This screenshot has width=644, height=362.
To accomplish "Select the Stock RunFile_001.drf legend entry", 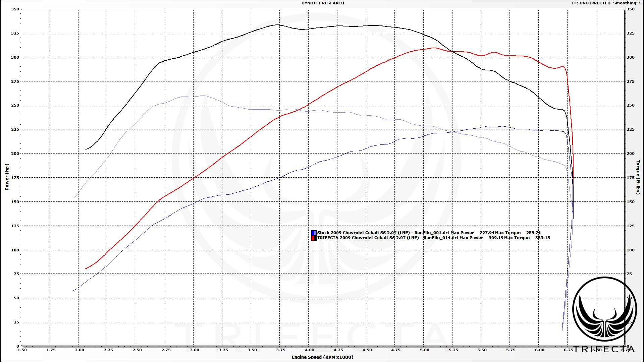I will [x=429, y=233].
